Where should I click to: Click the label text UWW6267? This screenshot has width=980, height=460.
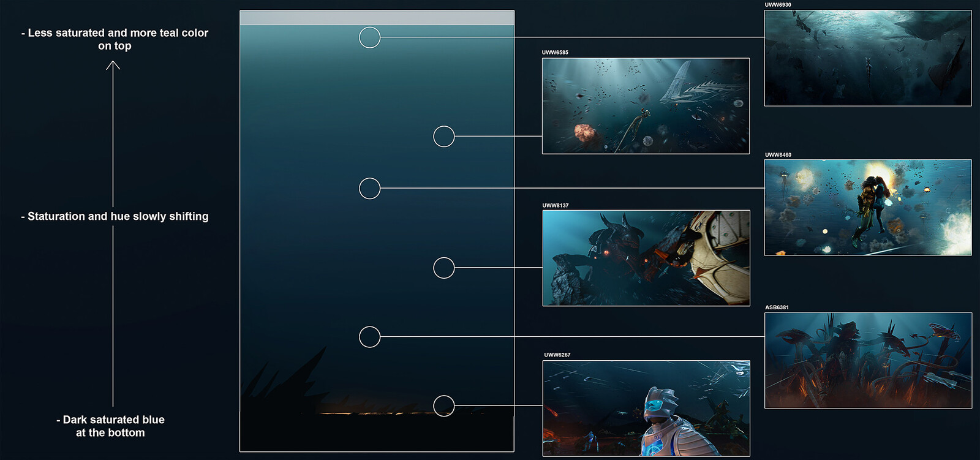point(557,355)
